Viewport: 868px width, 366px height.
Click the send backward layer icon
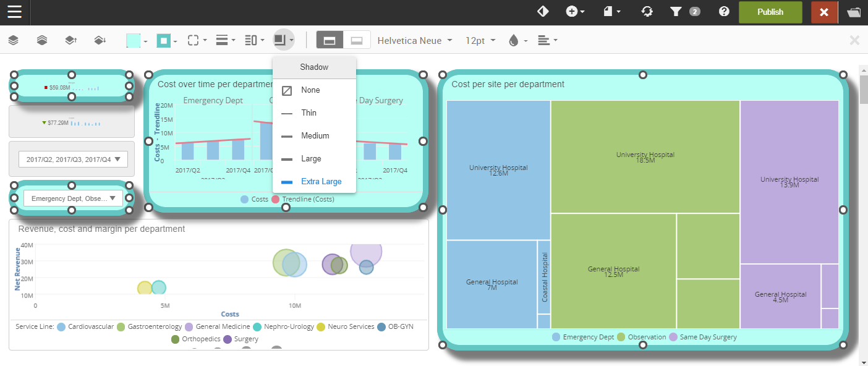click(99, 40)
